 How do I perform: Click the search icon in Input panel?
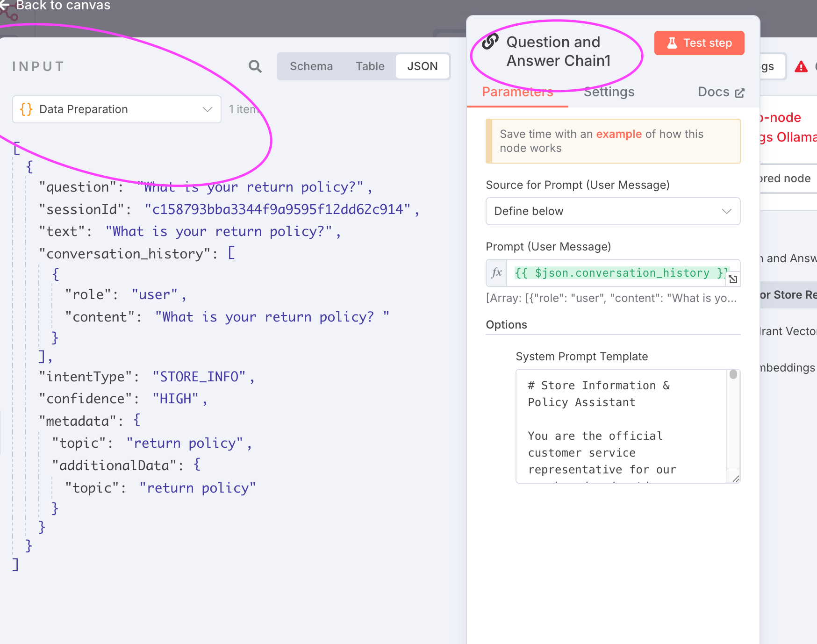click(255, 66)
